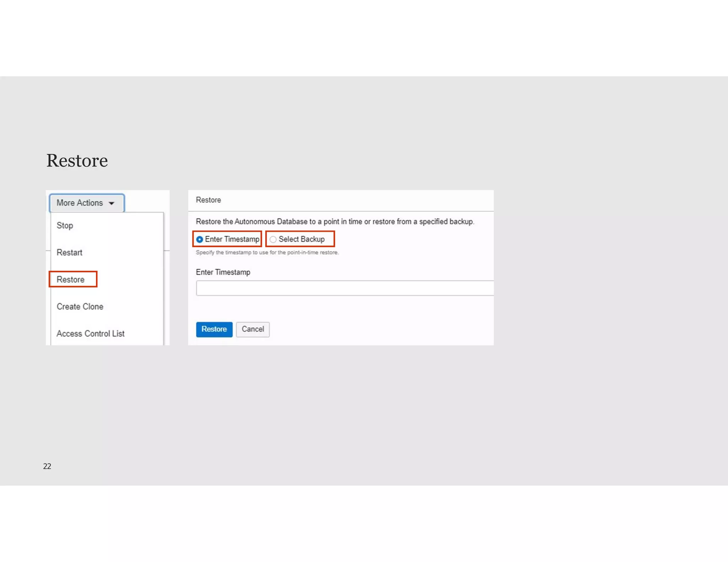Click the Restore dialog title header
This screenshot has width=728, height=562.
[x=208, y=200]
